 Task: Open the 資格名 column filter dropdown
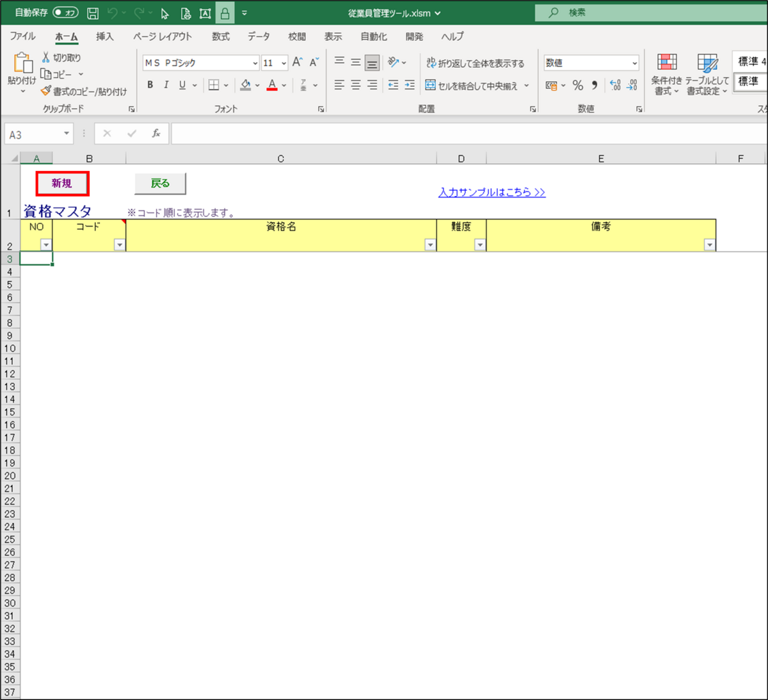[430, 245]
